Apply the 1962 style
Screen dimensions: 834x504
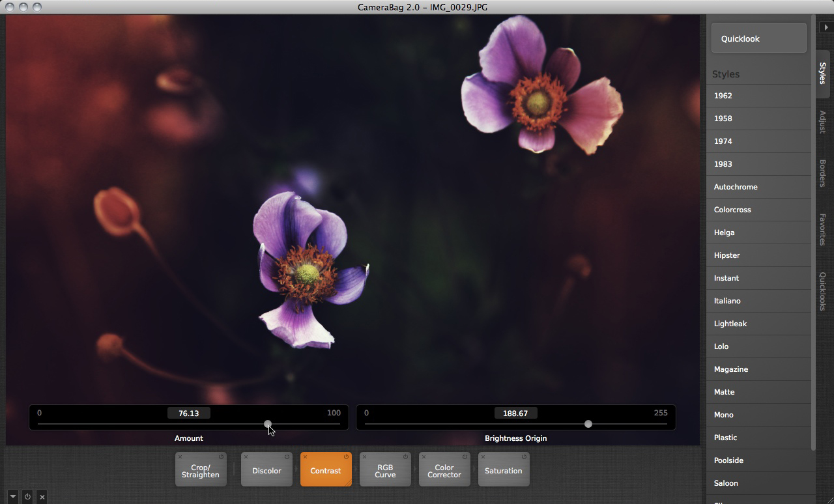click(x=758, y=96)
